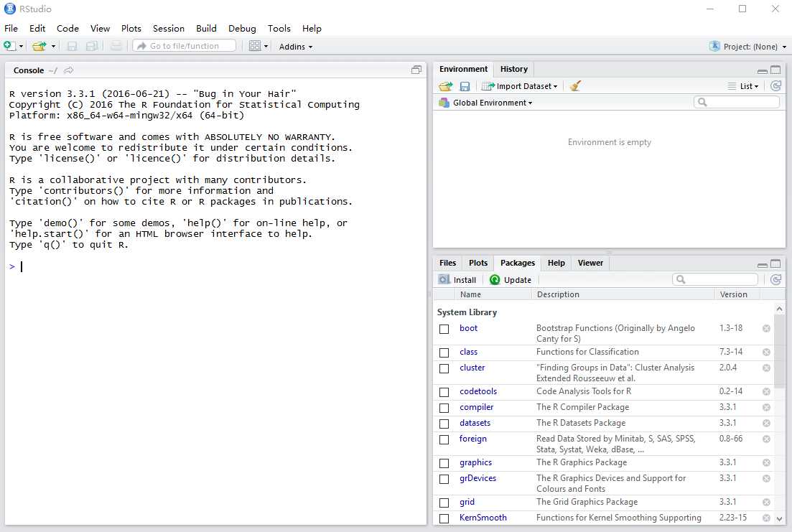This screenshot has width=792, height=532.
Task: Open the Build menu
Action: click(x=206, y=28)
